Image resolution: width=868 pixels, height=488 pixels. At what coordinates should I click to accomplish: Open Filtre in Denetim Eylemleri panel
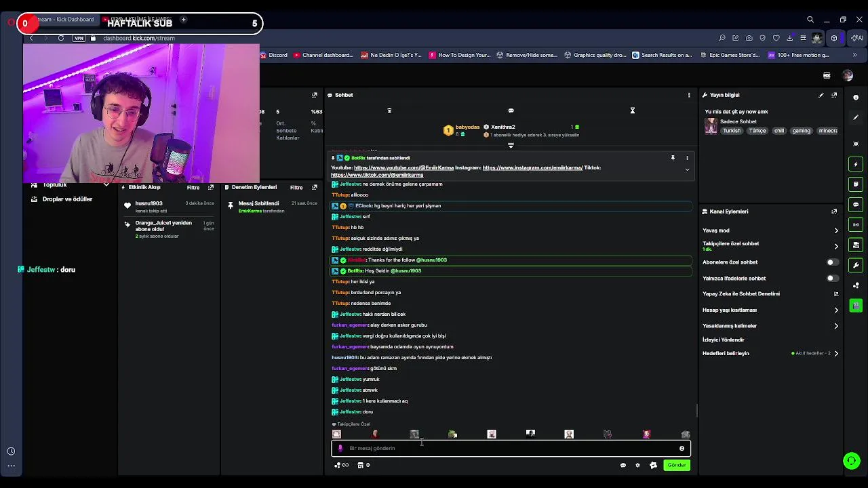pos(296,187)
